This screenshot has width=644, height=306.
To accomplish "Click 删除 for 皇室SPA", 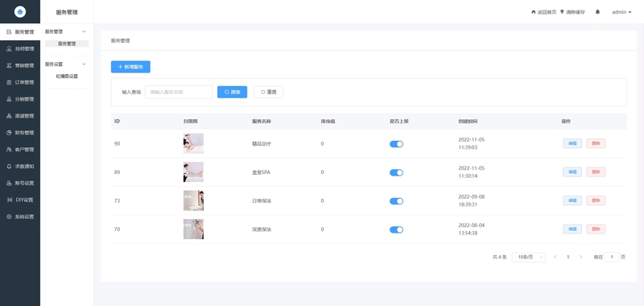I will (596, 172).
